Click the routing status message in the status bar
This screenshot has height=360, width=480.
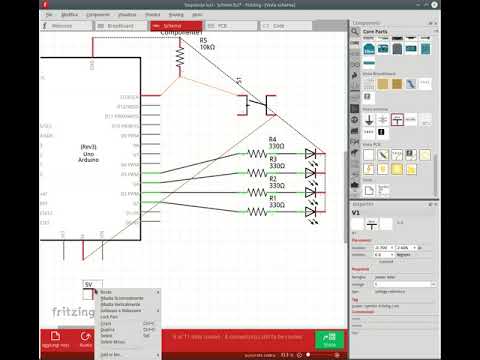237,337
